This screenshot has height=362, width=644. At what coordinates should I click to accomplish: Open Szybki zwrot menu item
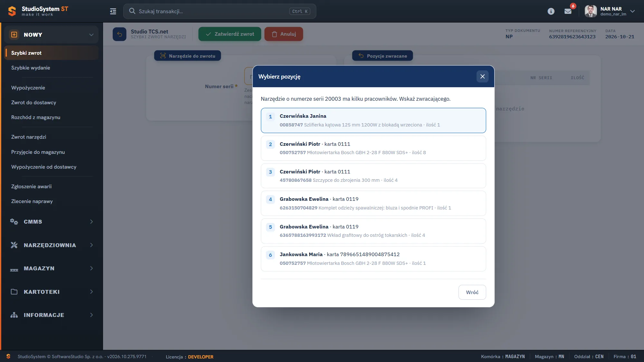click(x=52, y=53)
